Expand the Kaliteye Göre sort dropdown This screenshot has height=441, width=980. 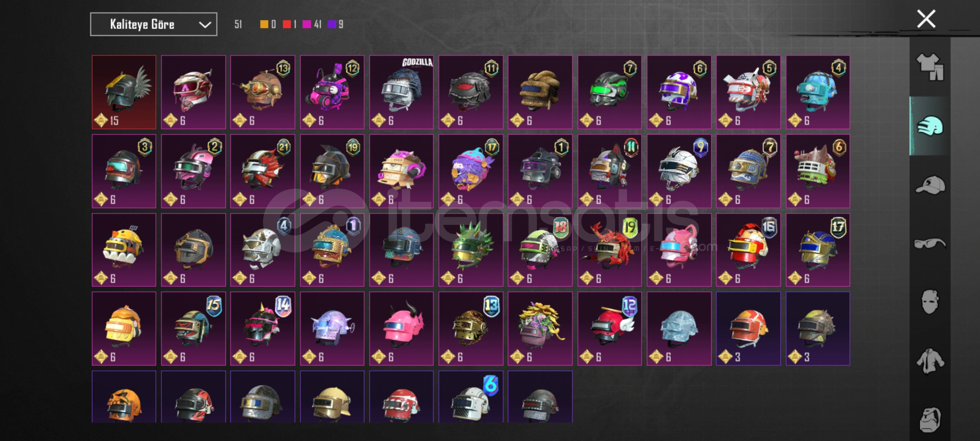(154, 24)
